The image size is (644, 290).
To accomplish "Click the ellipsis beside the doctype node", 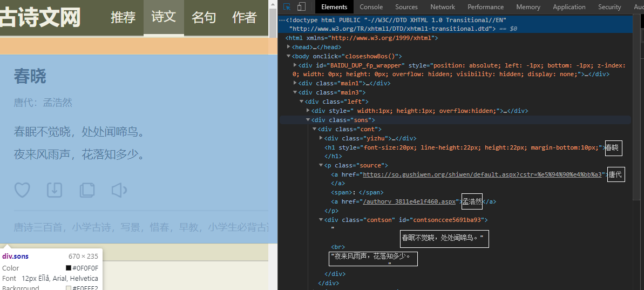I will (x=282, y=20).
